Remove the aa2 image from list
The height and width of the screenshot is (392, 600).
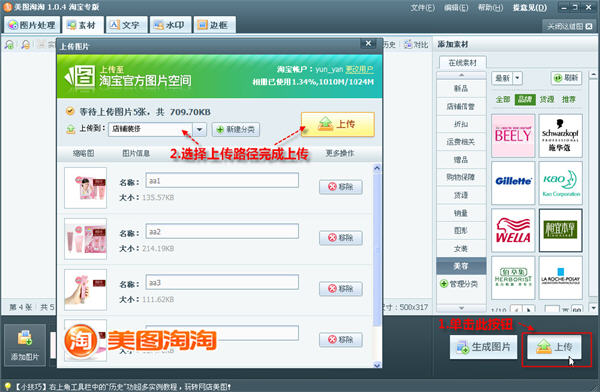[x=341, y=238]
